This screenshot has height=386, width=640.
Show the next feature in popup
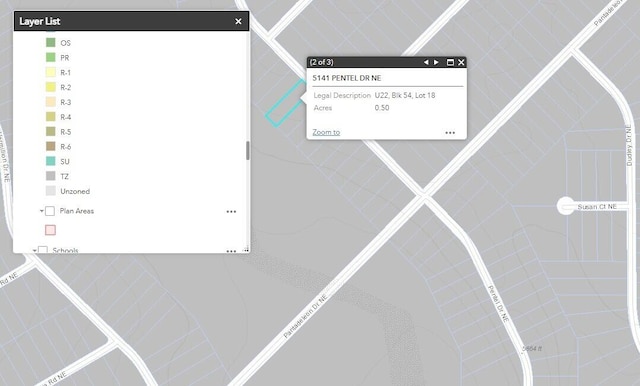pyautogui.click(x=436, y=62)
